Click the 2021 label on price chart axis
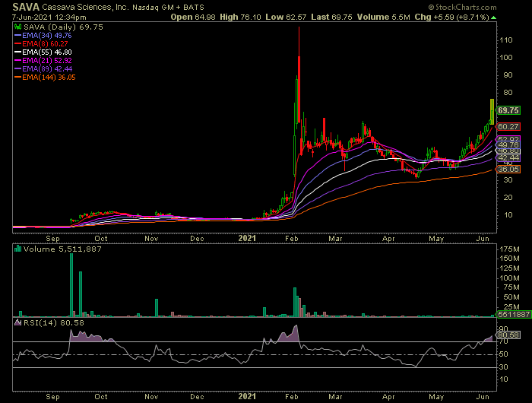The image size is (532, 403). 247,238
